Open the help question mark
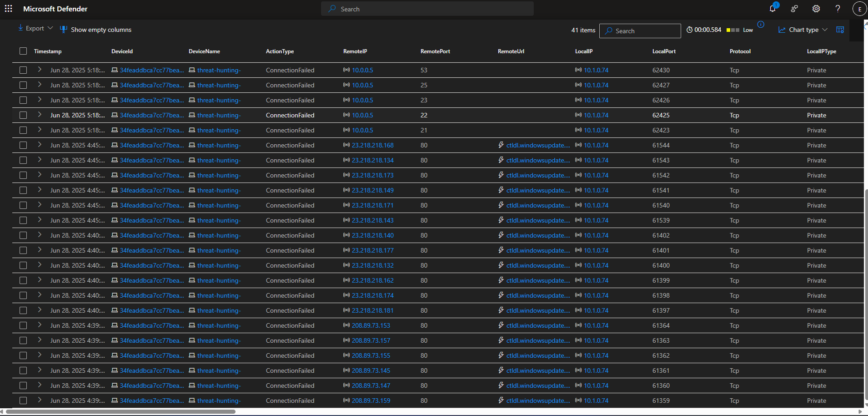The height and width of the screenshot is (416, 868). coord(838,9)
